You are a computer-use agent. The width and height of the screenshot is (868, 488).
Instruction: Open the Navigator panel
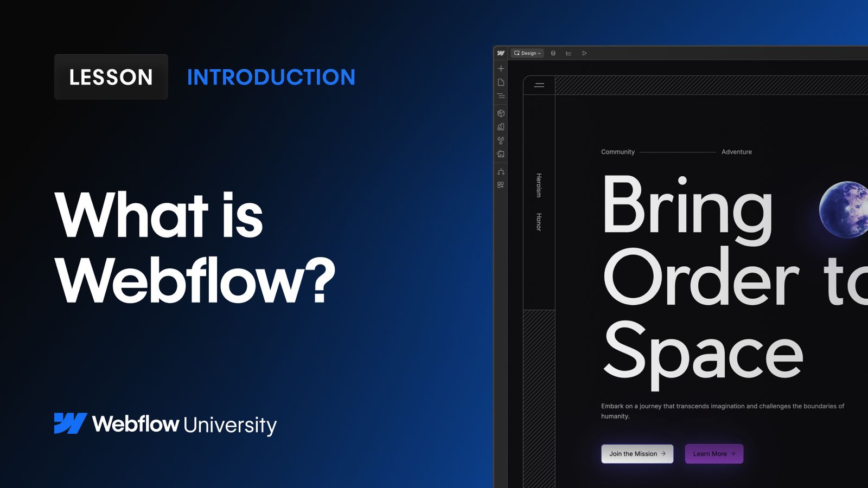tap(501, 95)
